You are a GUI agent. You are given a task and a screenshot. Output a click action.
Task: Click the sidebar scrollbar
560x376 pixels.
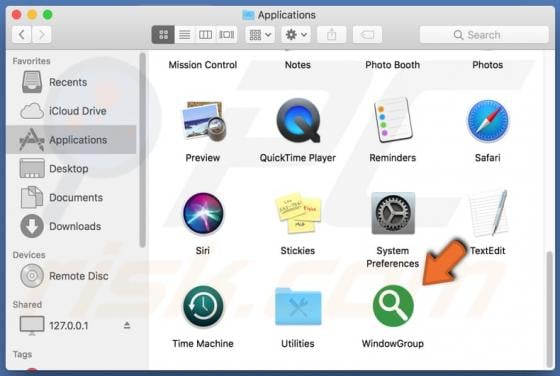(x=142, y=149)
